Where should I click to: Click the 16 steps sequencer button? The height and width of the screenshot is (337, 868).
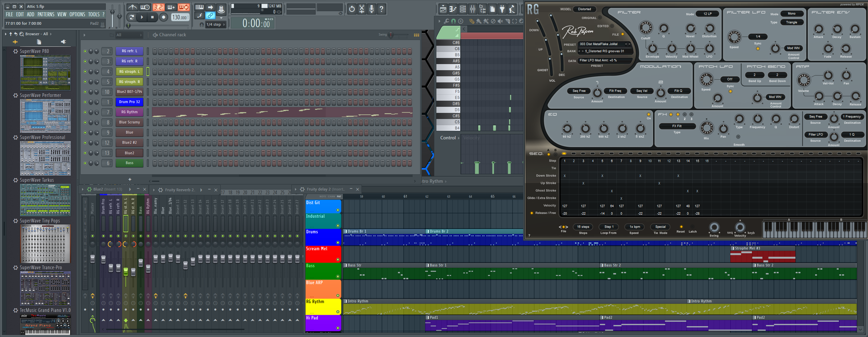pyautogui.click(x=583, y=227)
